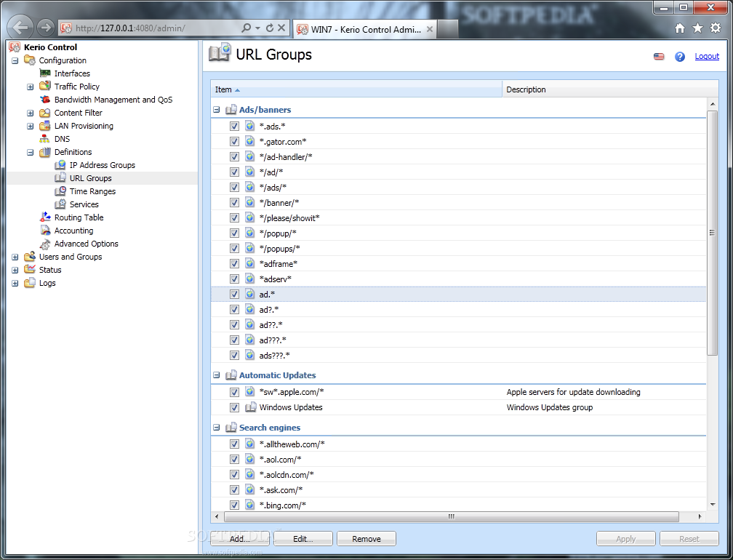Click the DNS tree icon
This screenshot has height=560, width=733.
coord(45,138)
